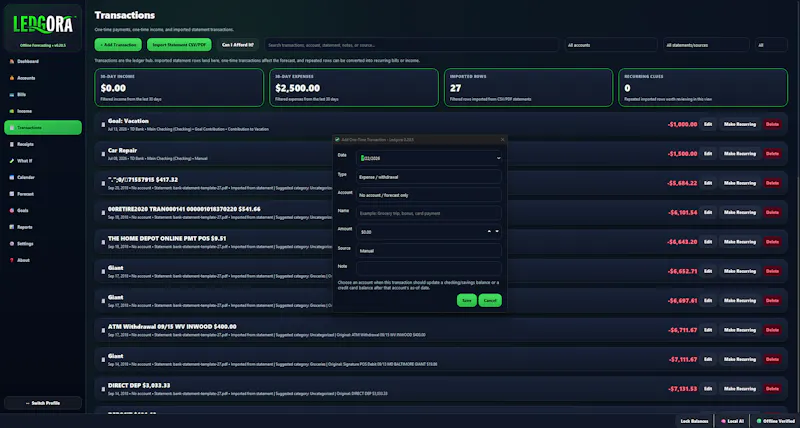Decrease Amount with the down arrow
The height and width of the screenshot is (428, 800).
[497, 232]
